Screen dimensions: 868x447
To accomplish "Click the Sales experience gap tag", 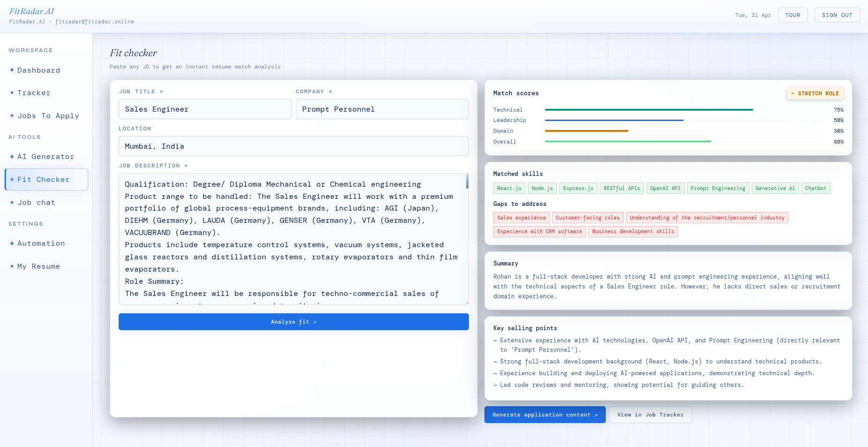I will tap(521, 218).
